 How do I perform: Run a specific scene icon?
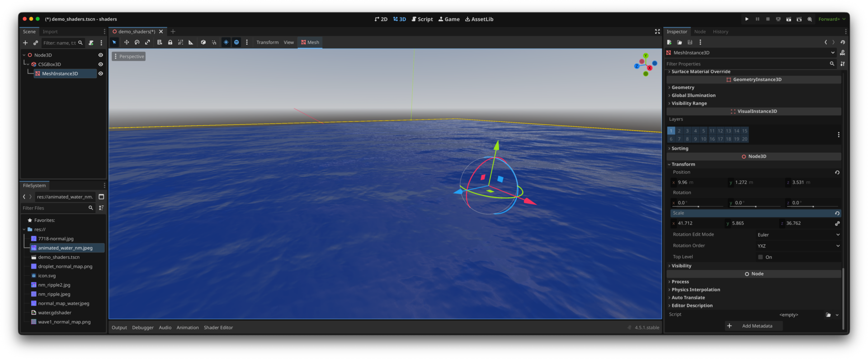click(799, 19)
